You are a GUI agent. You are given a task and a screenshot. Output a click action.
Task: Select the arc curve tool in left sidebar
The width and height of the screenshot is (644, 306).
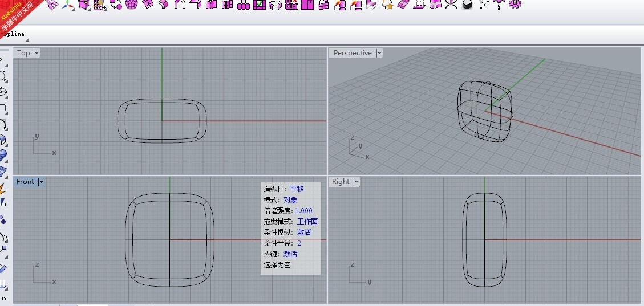pos(3,124)
